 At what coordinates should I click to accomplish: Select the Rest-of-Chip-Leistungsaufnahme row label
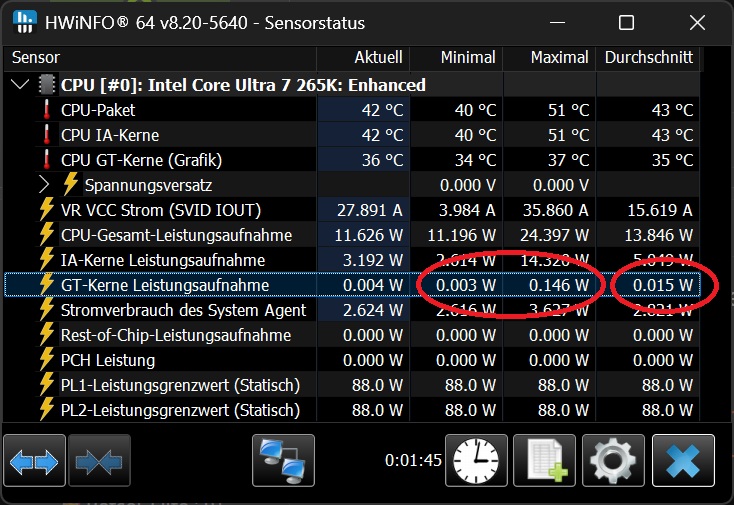click(x=176, y=335)
